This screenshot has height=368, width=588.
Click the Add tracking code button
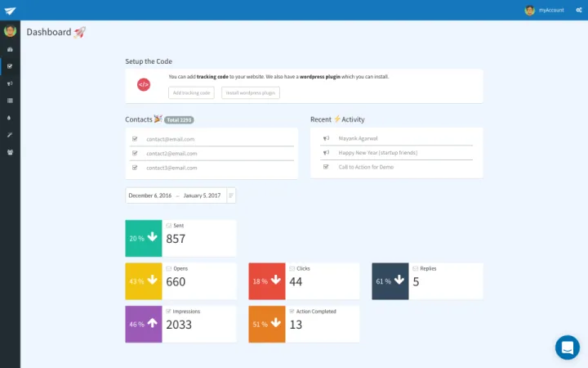pos(192,93)
